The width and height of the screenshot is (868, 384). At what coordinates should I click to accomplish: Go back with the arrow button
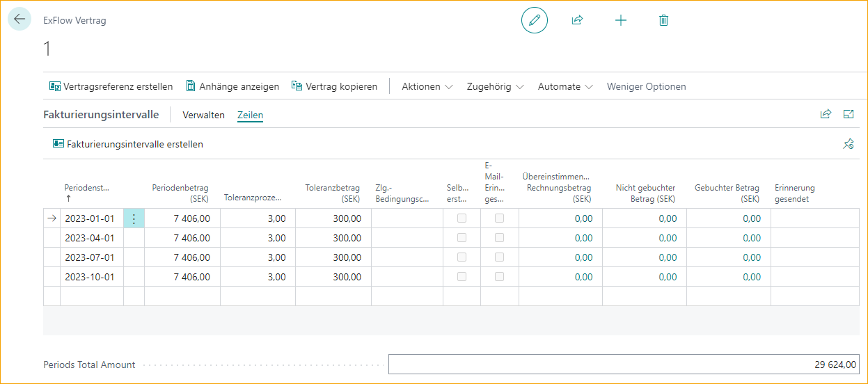(19, 19)
